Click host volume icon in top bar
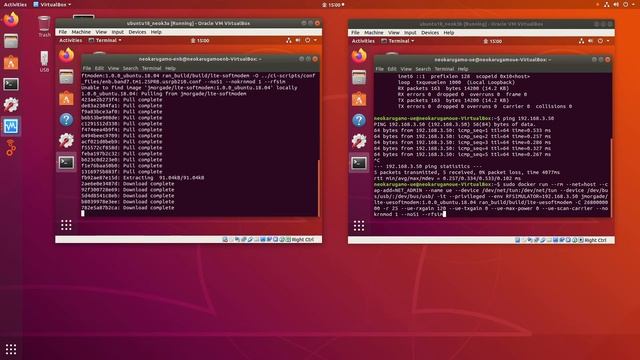This screenshot has height=360, width=640. [616, 4]
